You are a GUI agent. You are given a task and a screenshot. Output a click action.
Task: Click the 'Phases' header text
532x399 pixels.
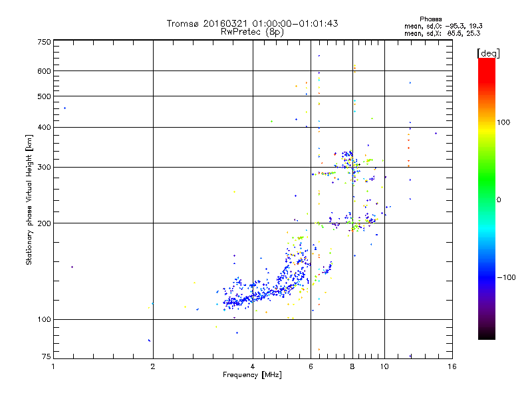[430, 19]
